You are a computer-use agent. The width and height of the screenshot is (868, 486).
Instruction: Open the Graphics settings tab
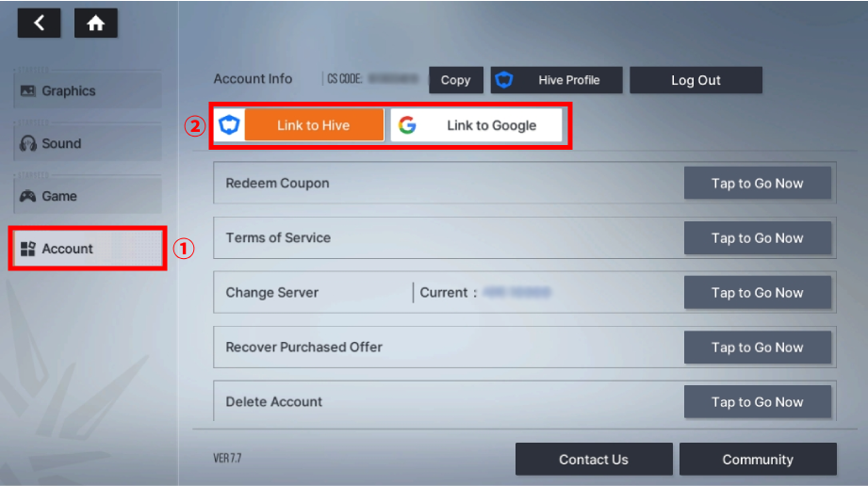(x=88, y=91)
